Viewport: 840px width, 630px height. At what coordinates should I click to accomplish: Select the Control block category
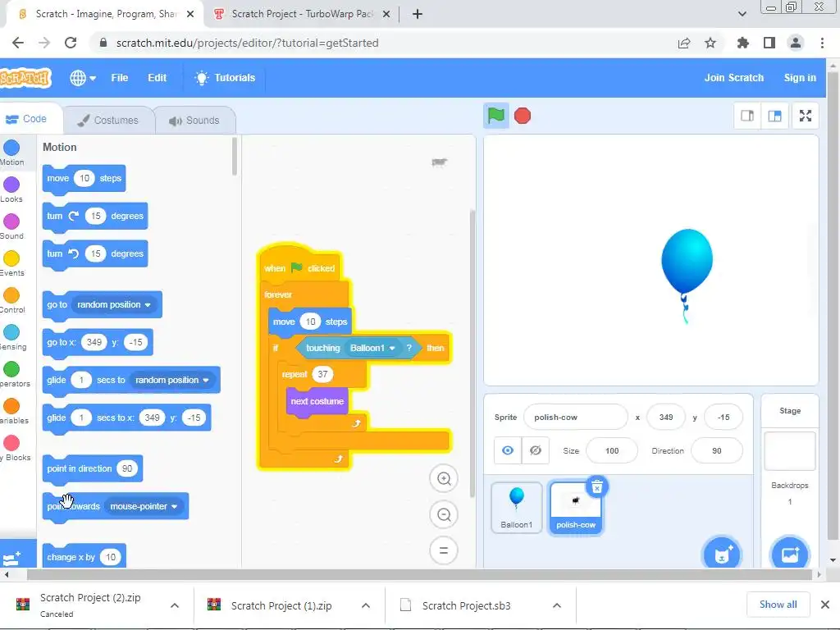[11, 300]
